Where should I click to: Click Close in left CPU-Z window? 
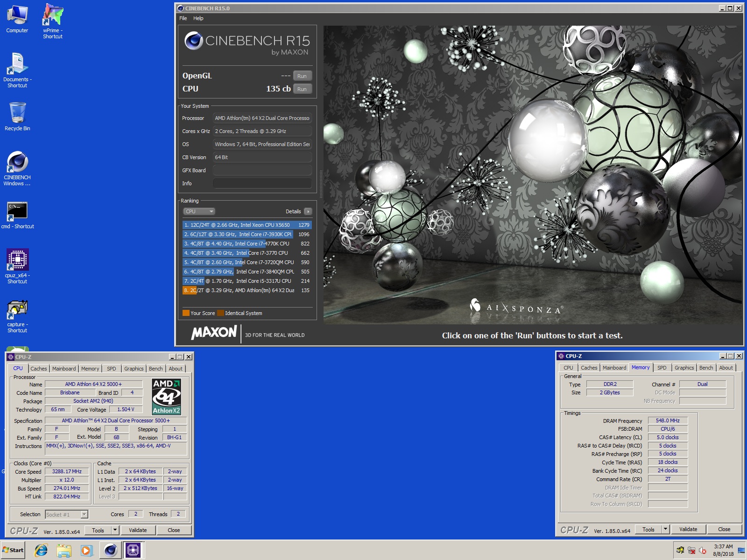[x=174, y=530]
